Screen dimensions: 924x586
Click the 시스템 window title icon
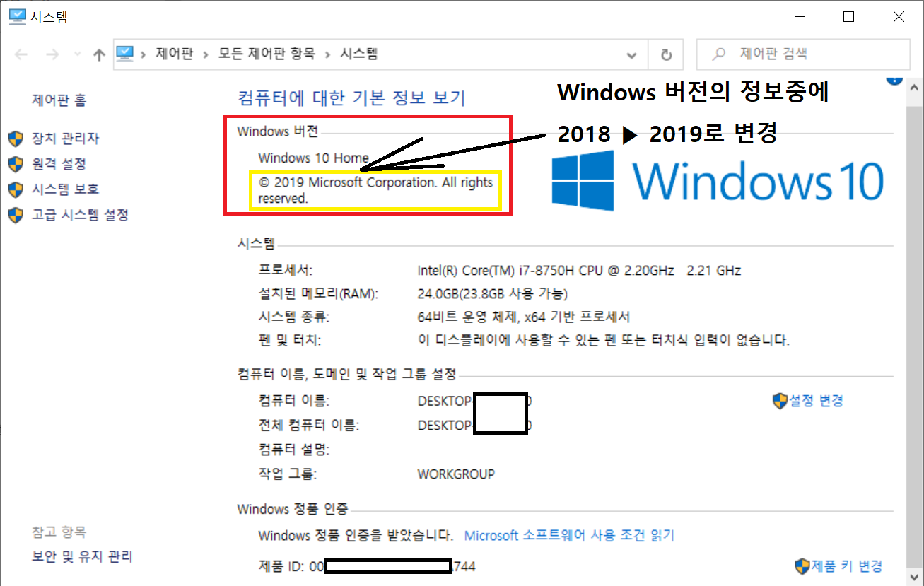17,17
